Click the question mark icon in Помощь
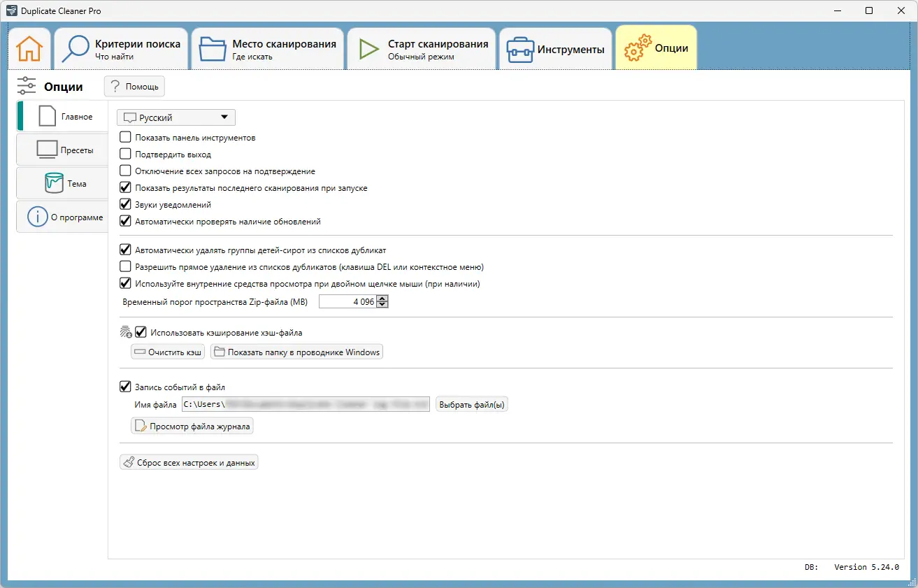This screenshot has width=918, height=588. pyautogui.click(x=115, y=87)
